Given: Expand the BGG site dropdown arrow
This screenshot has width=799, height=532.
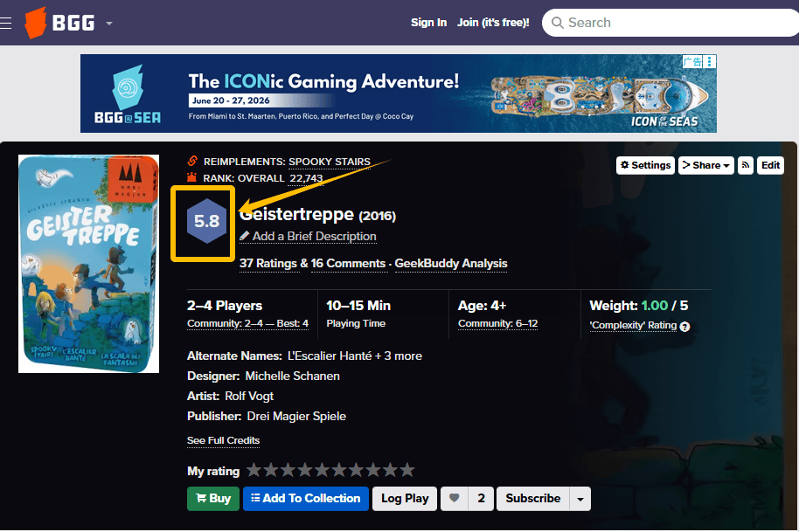Looking at the screenshot, I should 109,23.
